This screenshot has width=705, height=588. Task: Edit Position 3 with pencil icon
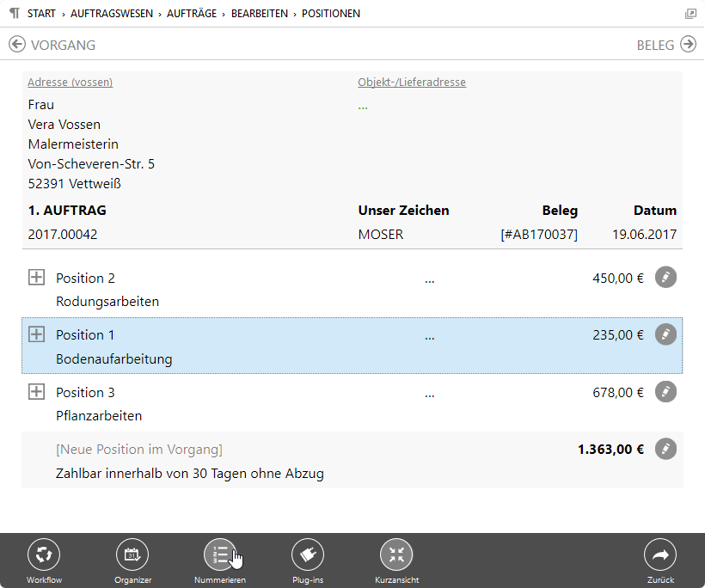pos(665,392)
